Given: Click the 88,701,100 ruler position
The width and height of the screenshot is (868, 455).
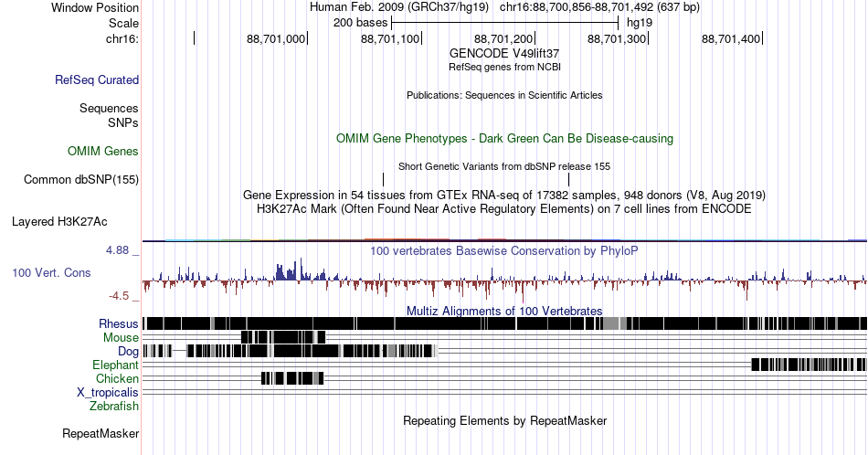Looking at the screenshot, I should click(390, 38).
